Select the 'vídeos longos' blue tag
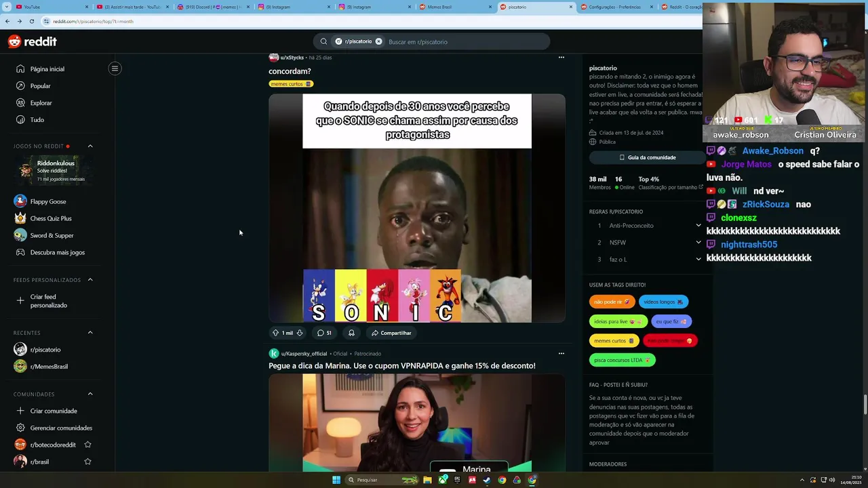868x488 pixels. click(663, 302)
